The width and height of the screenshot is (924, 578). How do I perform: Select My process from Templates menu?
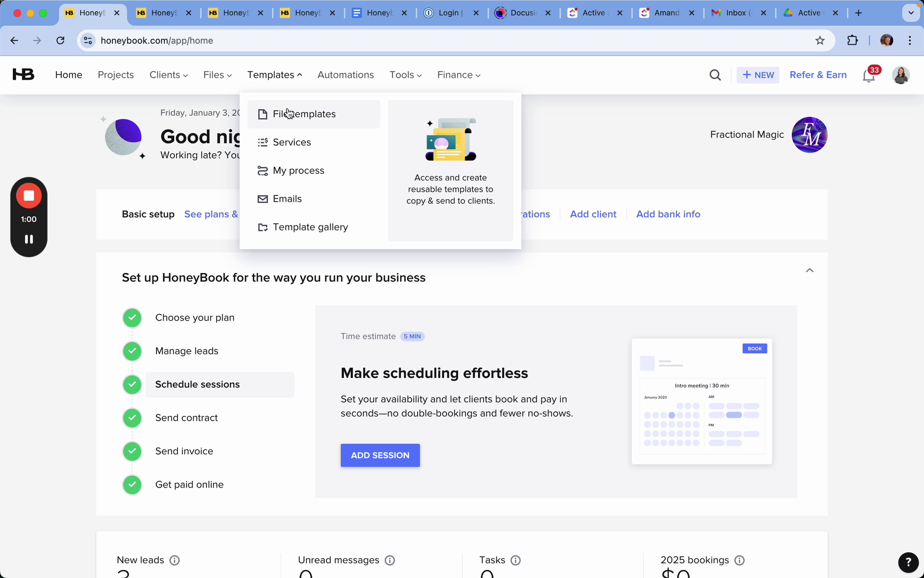[314, 171]
